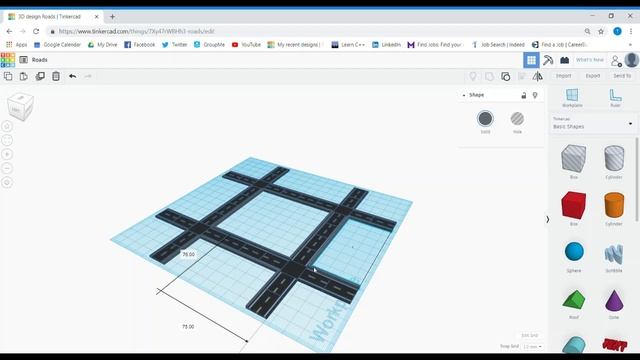The width and height of the screenshot is (640, 360).
Task: Open the Snap Grid dropdown
Action: click(532, 347)
